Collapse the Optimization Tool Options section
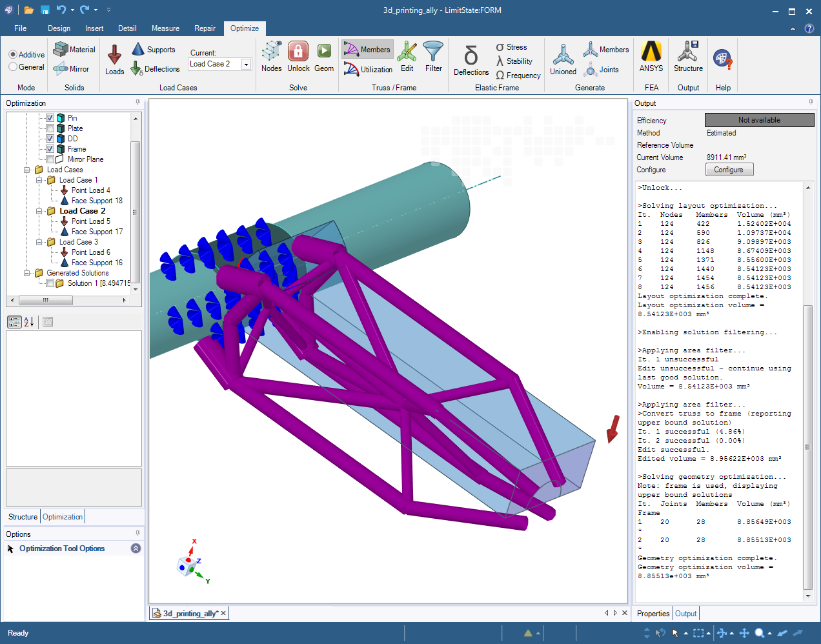This screenshot has height=644, width=821. coord(136,548)
